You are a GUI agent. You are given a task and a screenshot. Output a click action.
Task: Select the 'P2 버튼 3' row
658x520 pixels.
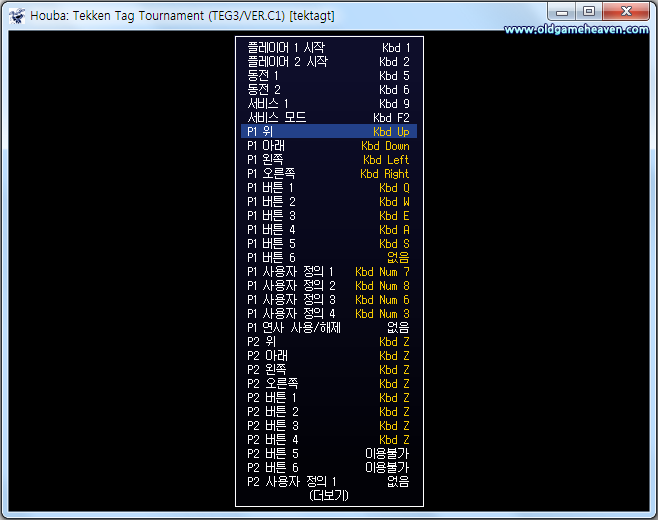tap(329, 426)
